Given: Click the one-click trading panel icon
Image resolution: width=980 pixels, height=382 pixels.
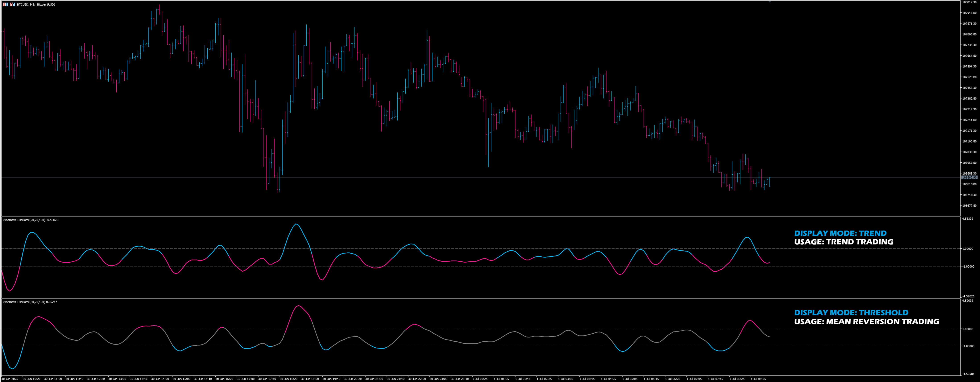Looking at the screenshot, I should pos(12,4).
